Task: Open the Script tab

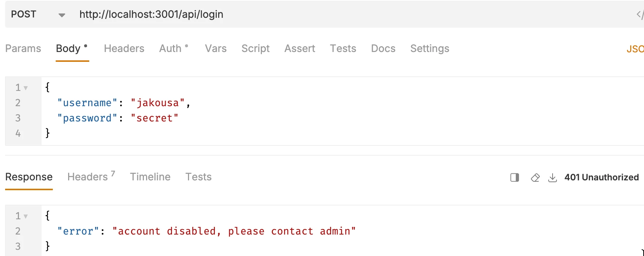Action: pos(255,48)
